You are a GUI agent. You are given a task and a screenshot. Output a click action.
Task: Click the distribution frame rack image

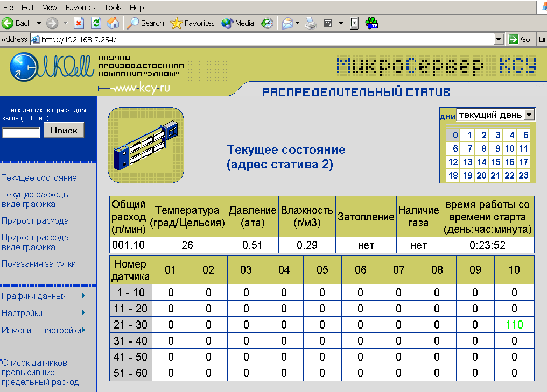146,145
